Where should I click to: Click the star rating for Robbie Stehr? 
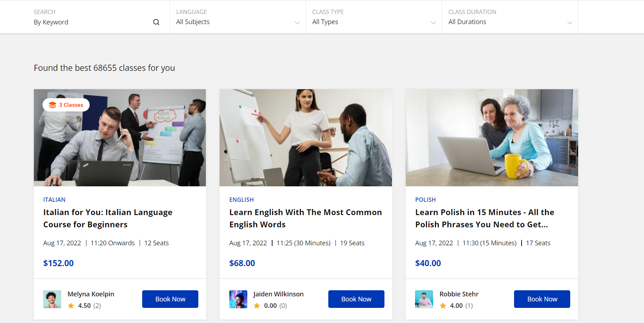443,306
